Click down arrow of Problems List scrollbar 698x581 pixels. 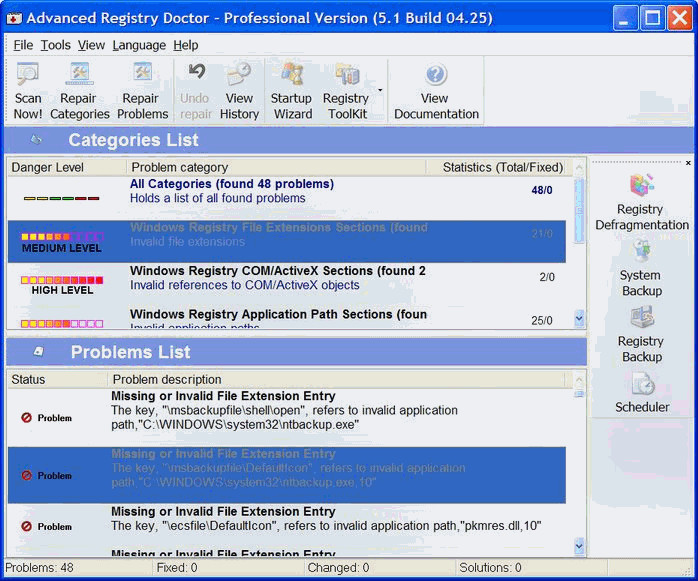(579, 546)
